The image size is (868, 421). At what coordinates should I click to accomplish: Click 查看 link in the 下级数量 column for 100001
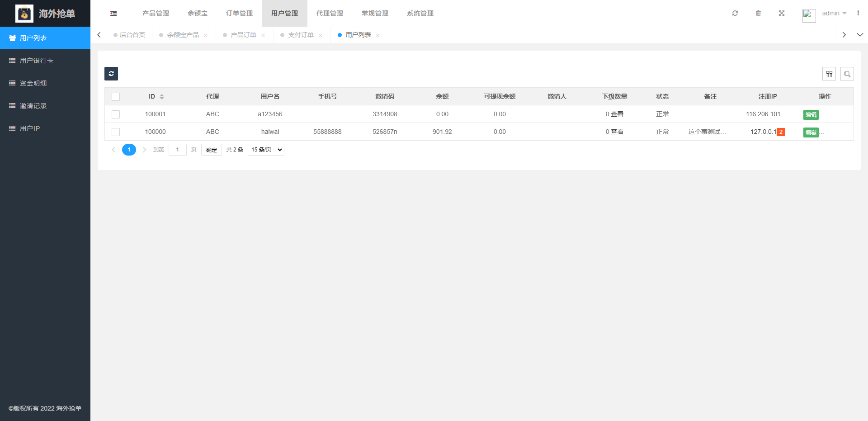click(x=618, y=114)
